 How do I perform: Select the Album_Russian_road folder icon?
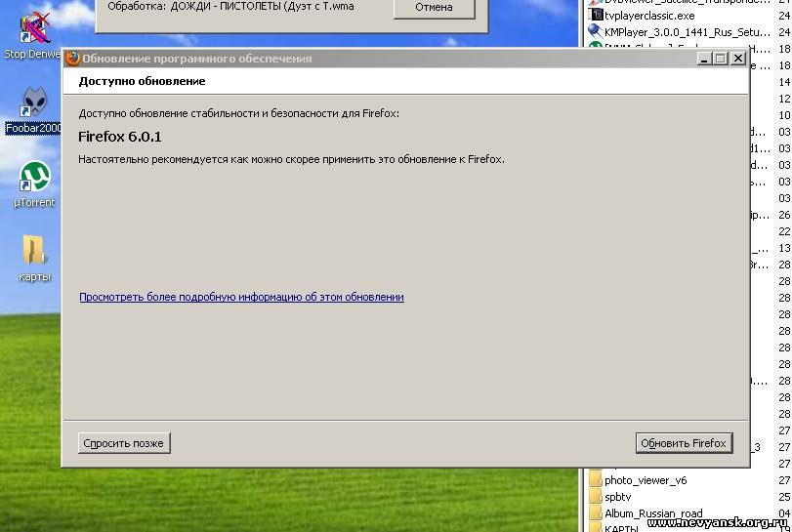tap(596, 513)
